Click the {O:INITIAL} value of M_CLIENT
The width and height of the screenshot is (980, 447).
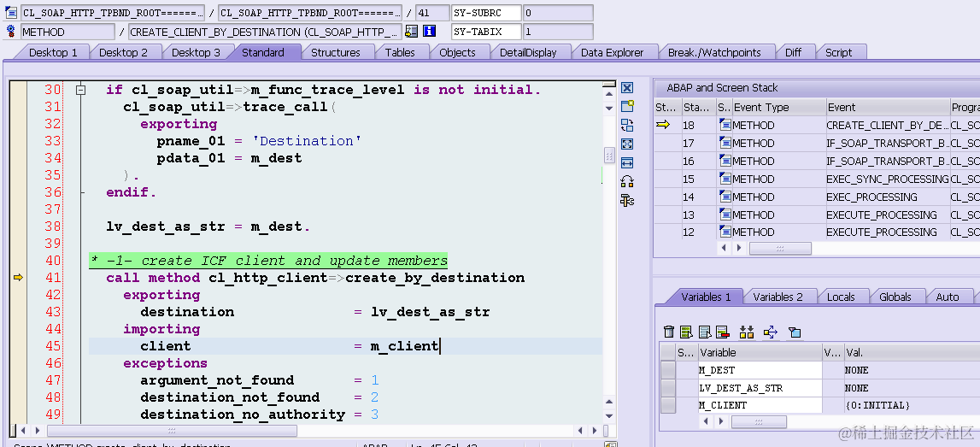tap(877, 405)
